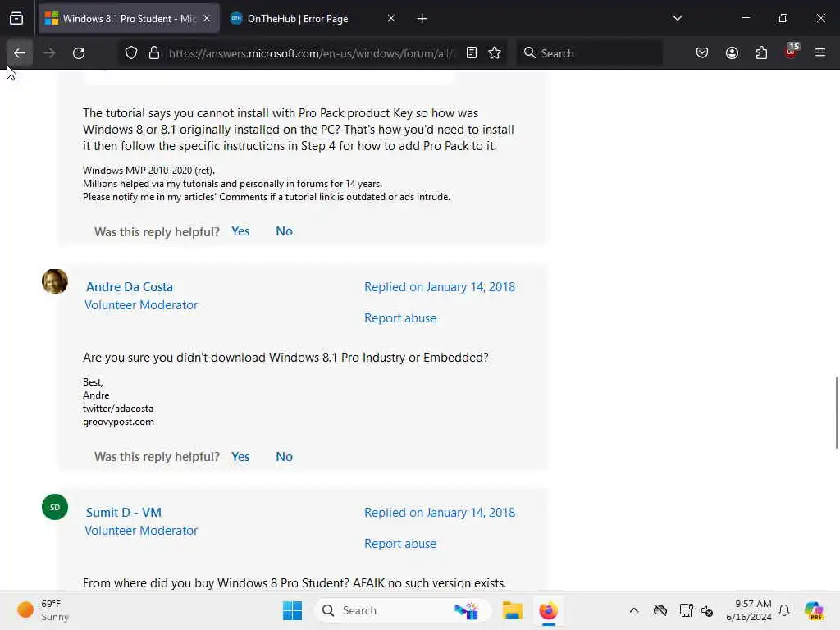Open the notification bell
The width and height of the screenshot is (840, 630).
click(x=784, y=610)
